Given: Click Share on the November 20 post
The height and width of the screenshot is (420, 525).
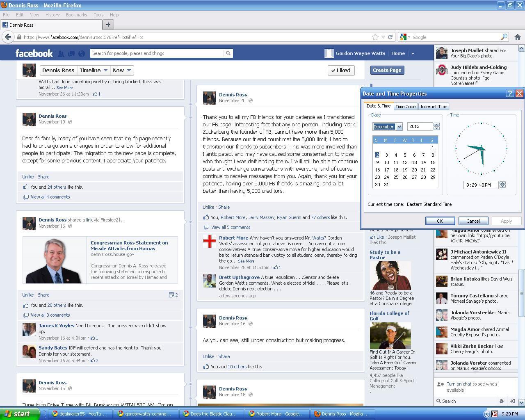Looking at the screenshot, I should tap(224, 207).
